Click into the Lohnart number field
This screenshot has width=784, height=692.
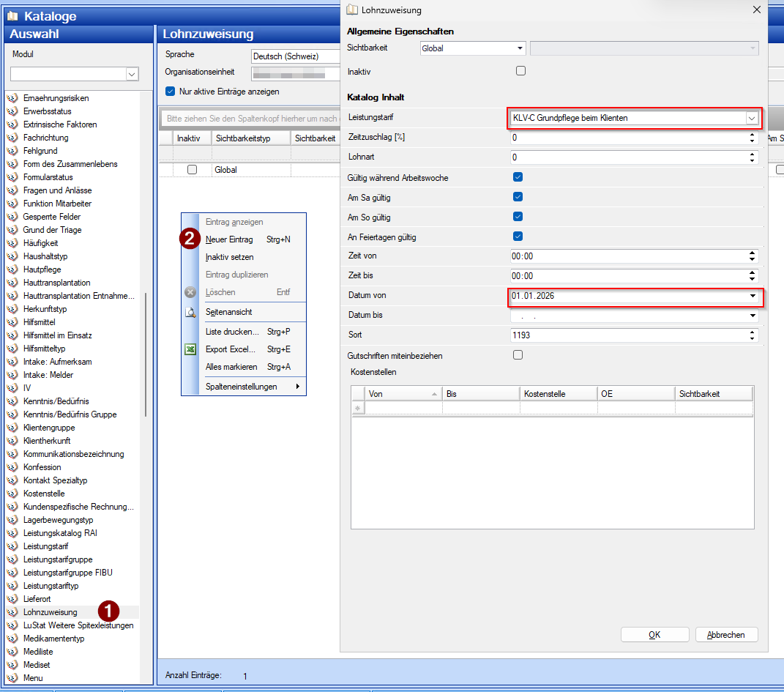tap(628, 157)
